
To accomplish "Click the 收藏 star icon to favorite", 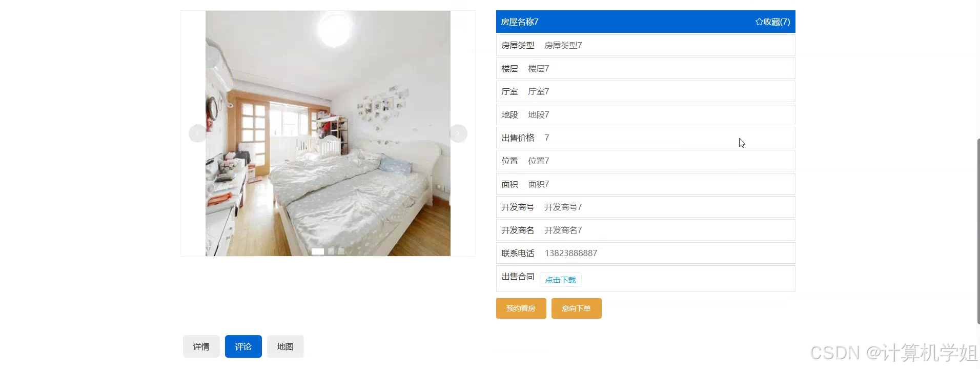I will click(759, 22).
